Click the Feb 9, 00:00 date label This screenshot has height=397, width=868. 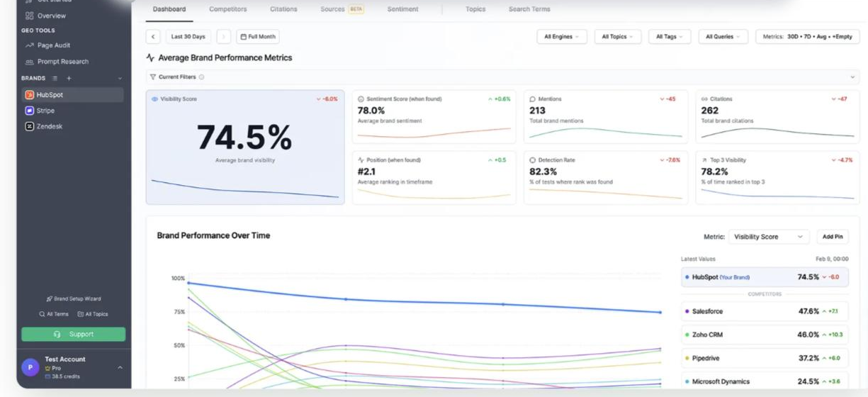pos(831,259)
